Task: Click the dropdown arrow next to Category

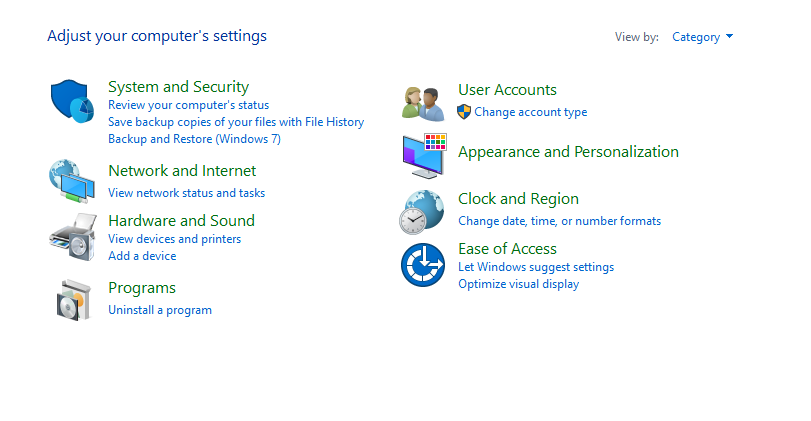Action: [x=729, y=36]
